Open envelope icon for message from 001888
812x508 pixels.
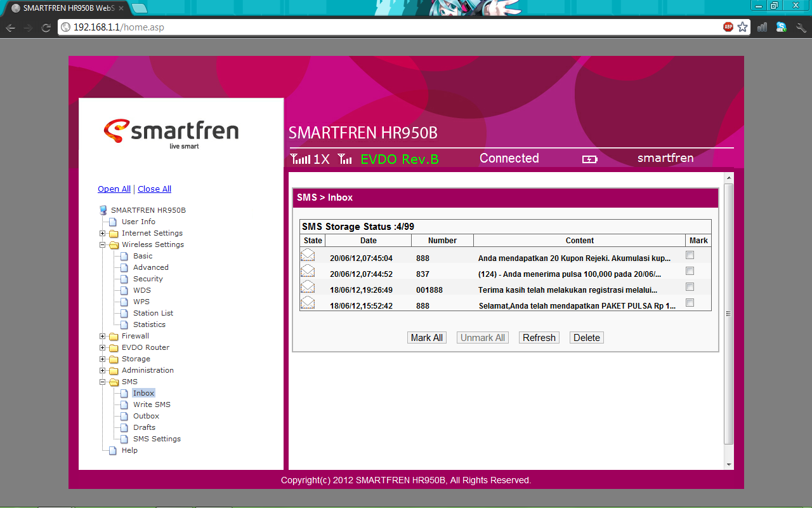(x=308, y=287)
